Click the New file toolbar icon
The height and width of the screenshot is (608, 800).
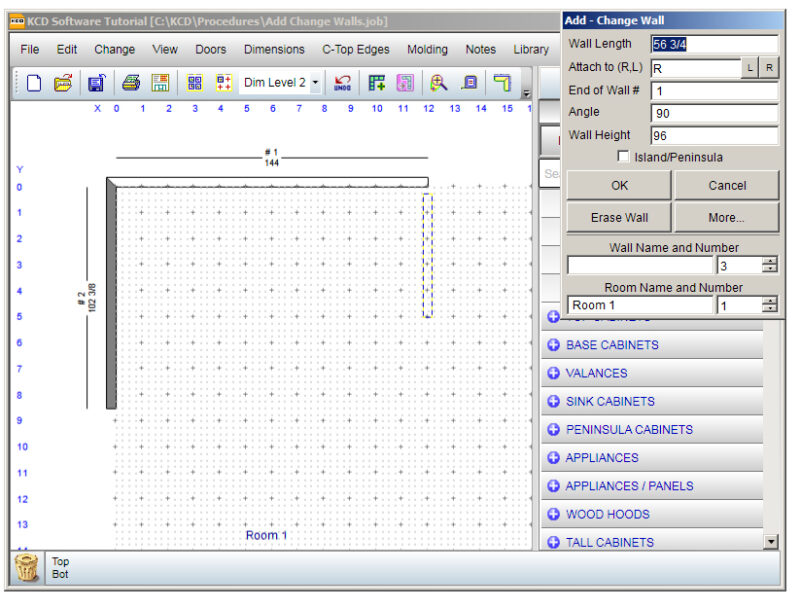34,83
